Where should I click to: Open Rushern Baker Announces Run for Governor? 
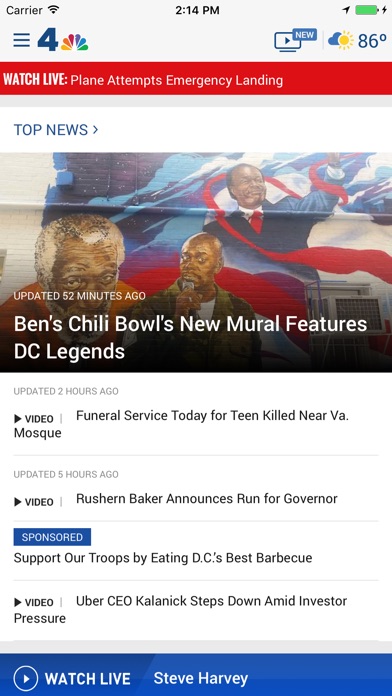[x=207, y=498]
